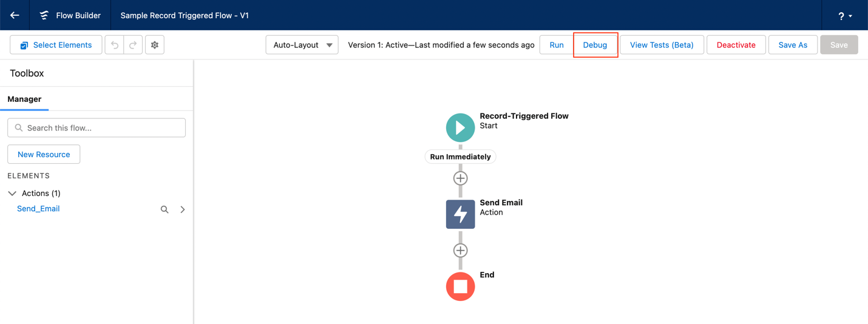Image resolution: width=868 pixels, height=324 pixels.
Task: Click the search magnifier in the search box
Action: 19,128
